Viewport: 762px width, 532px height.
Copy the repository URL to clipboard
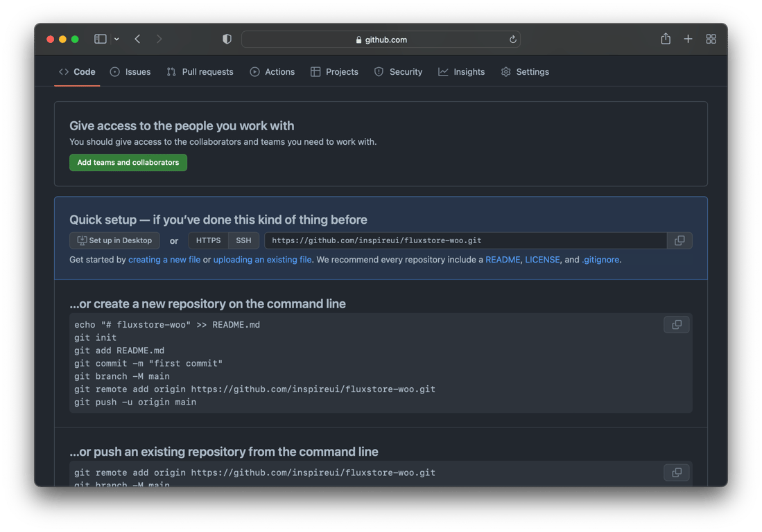[680, 240]
